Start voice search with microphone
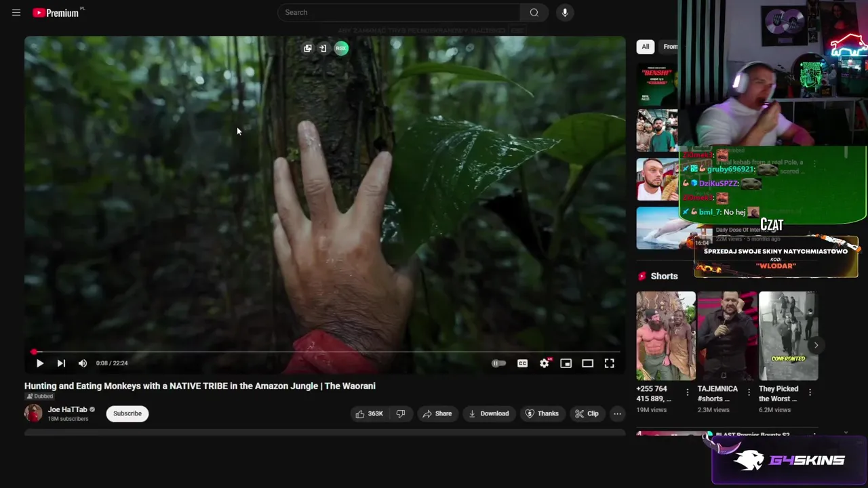 565,12
